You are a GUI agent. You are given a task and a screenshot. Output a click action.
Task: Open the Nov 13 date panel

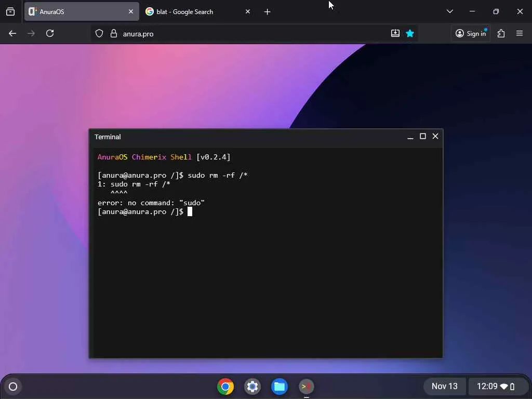[x=445, y=387]
